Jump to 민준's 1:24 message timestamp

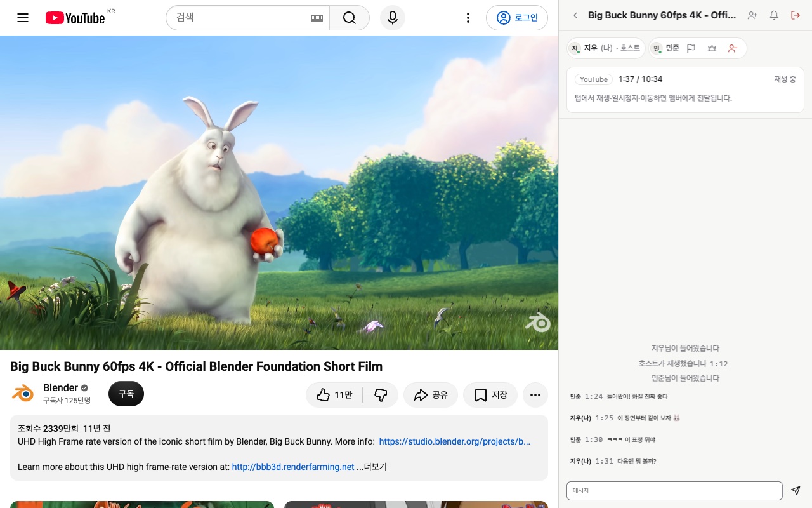tap(594, 397)
